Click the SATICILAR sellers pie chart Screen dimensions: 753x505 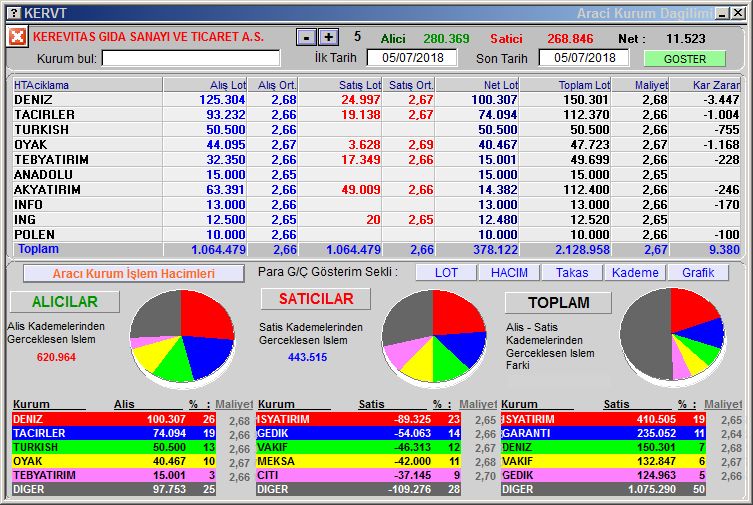pyautogui.click(x=434, y=338)
